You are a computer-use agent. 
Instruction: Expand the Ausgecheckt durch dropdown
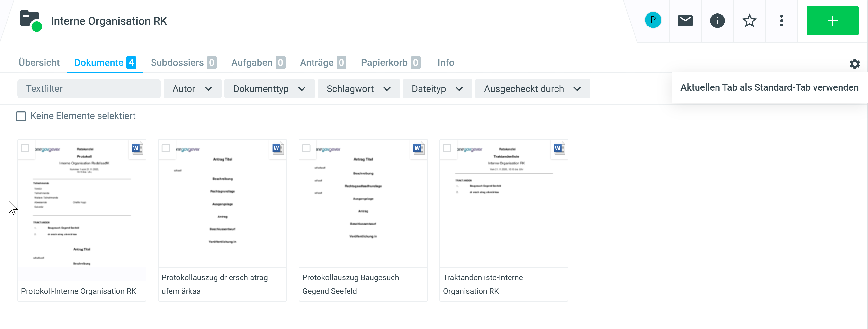(x=532, y=89)
